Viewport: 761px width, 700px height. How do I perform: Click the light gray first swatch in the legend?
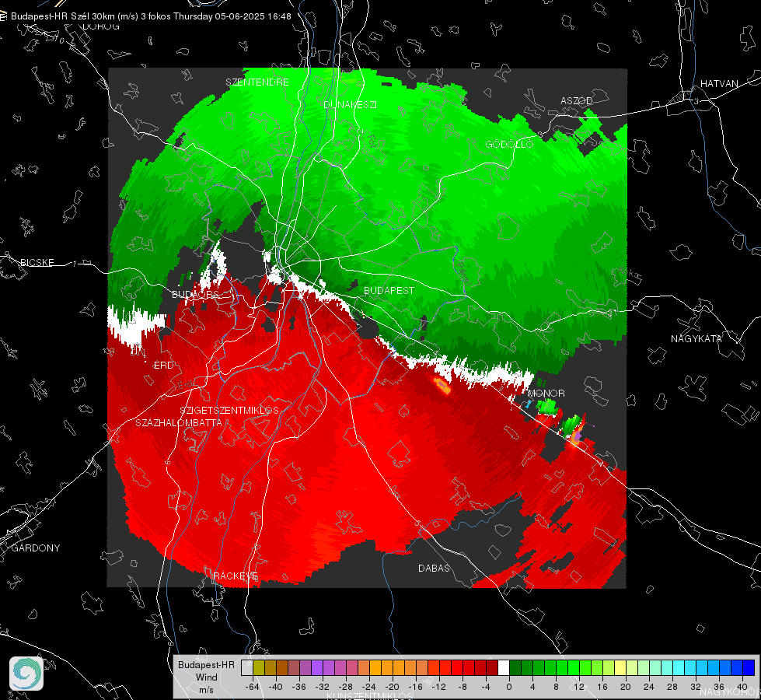point(247,667)
